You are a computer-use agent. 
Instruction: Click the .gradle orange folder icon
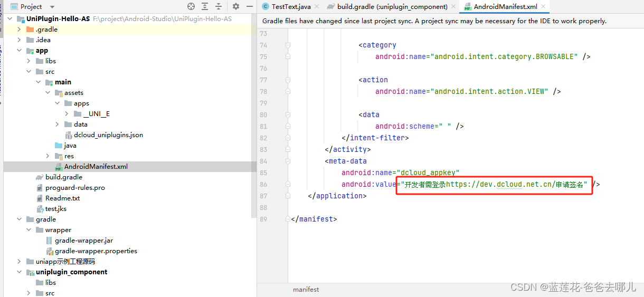click(x=30, y=30)
